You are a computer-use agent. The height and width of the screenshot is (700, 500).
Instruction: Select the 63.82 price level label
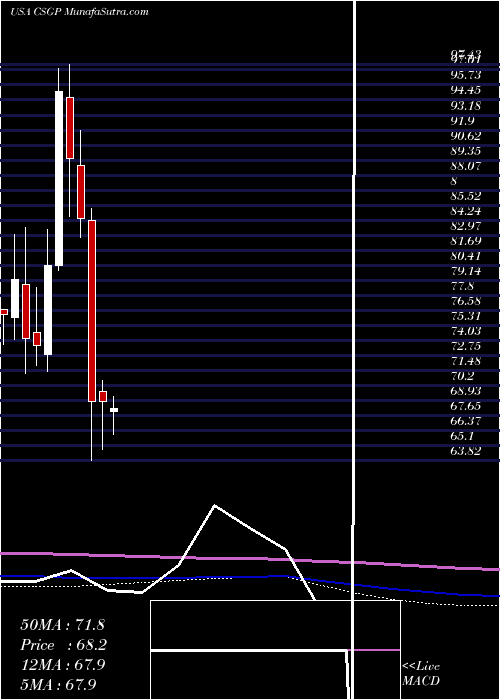tap(466, 452)
